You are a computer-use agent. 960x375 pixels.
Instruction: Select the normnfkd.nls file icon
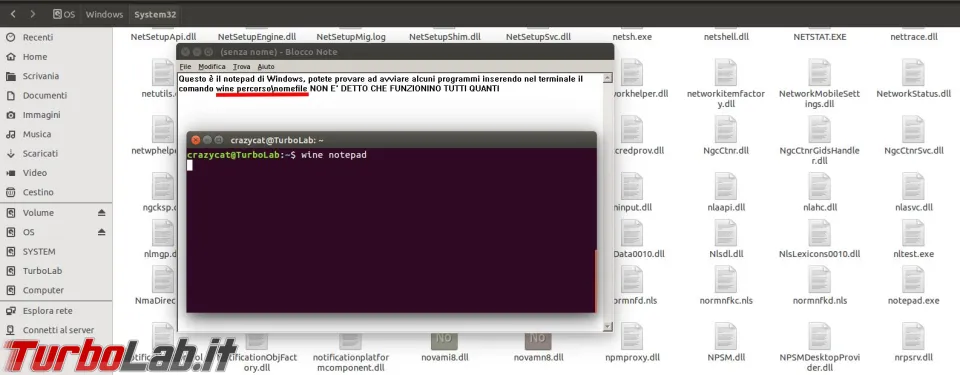click(819, 280)
